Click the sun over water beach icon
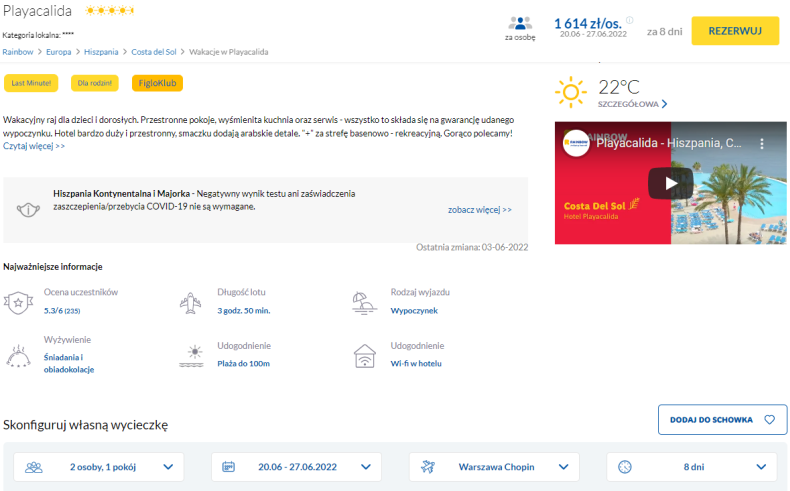This screenshot has height=491, width=790. click(191, 356)
